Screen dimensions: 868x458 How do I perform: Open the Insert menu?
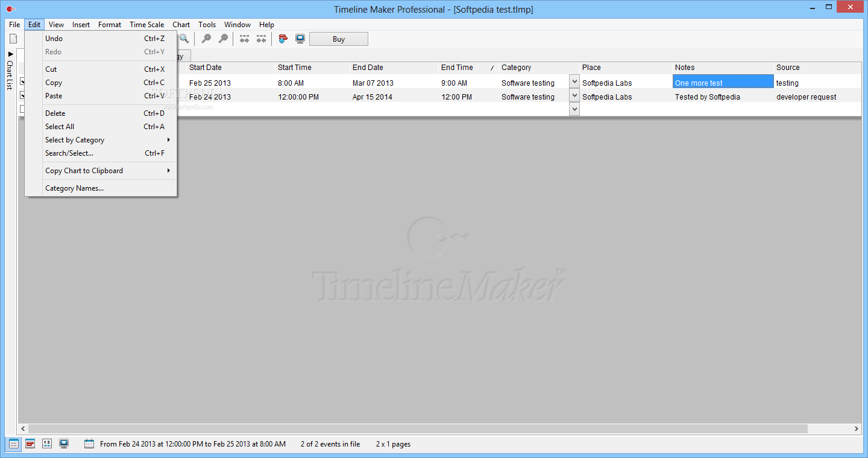81,25
